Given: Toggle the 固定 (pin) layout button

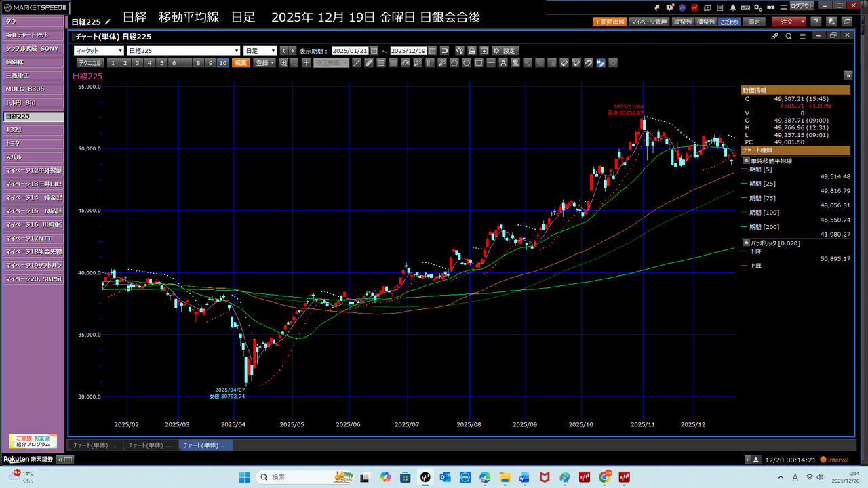Looking at the screenshot, I should (x=754, y=22).
